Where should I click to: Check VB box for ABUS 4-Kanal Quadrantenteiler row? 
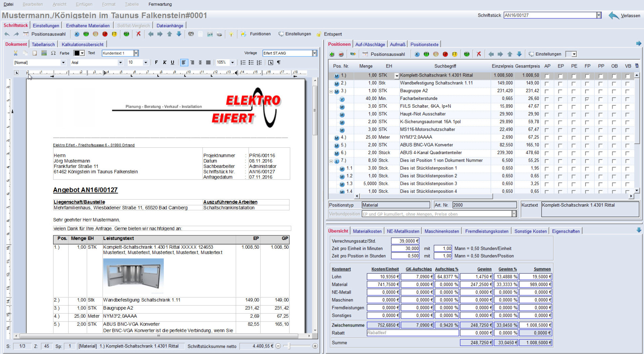coord(627,153)
